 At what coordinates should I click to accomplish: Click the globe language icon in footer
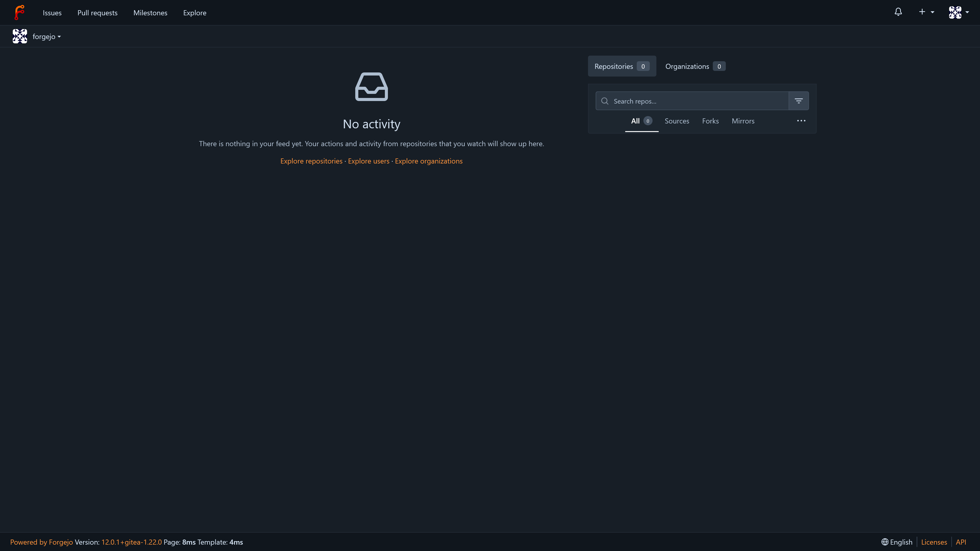point(885,542)
